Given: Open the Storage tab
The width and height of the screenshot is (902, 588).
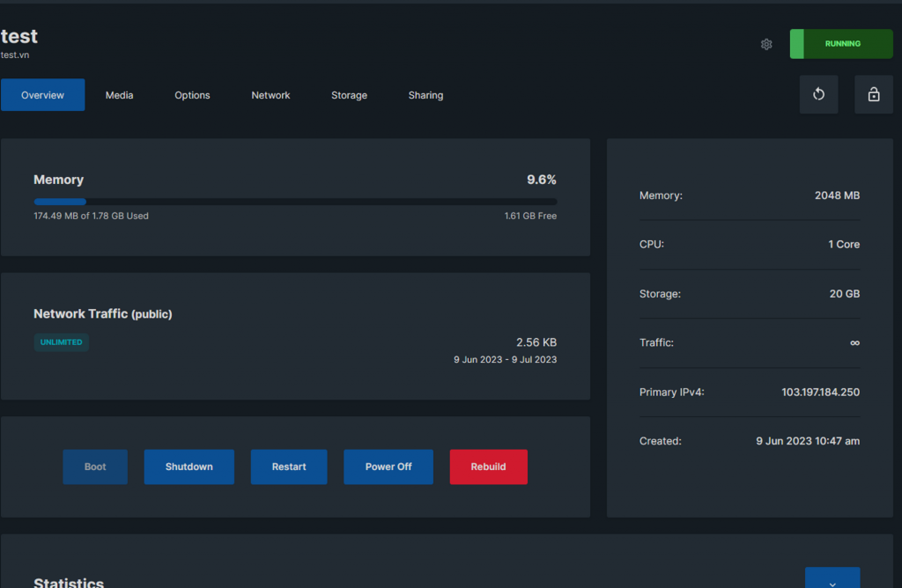Looking at the screenshot, I should pyautogui.click(x=349, y=95).
